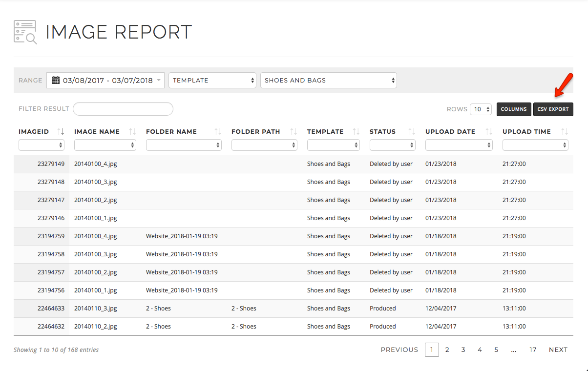
Task: Click Next page link
Action: click(558, 350)
